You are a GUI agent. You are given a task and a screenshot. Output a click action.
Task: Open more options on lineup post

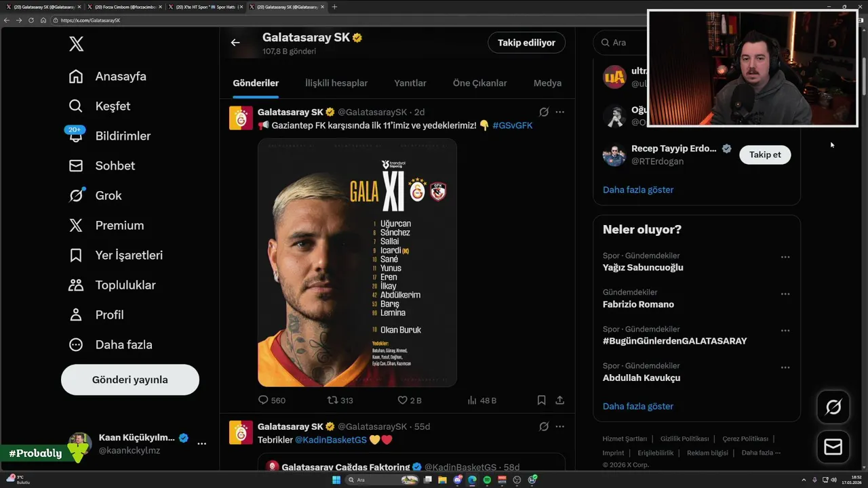click(559, 112)
